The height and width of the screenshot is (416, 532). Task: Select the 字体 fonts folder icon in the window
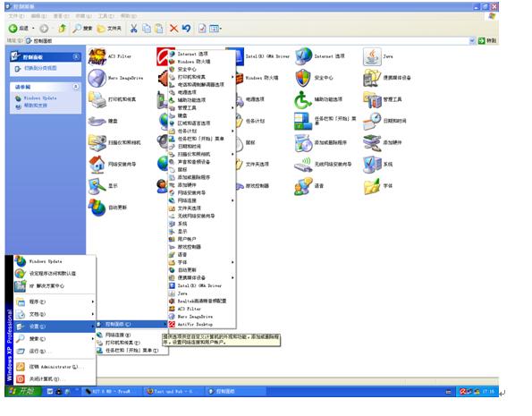tap(372, 186)
